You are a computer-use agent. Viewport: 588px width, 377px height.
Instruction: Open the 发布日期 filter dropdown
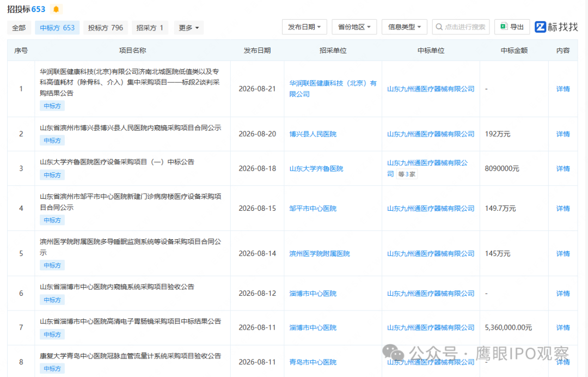pyautogui.click(x=304, y=27)
